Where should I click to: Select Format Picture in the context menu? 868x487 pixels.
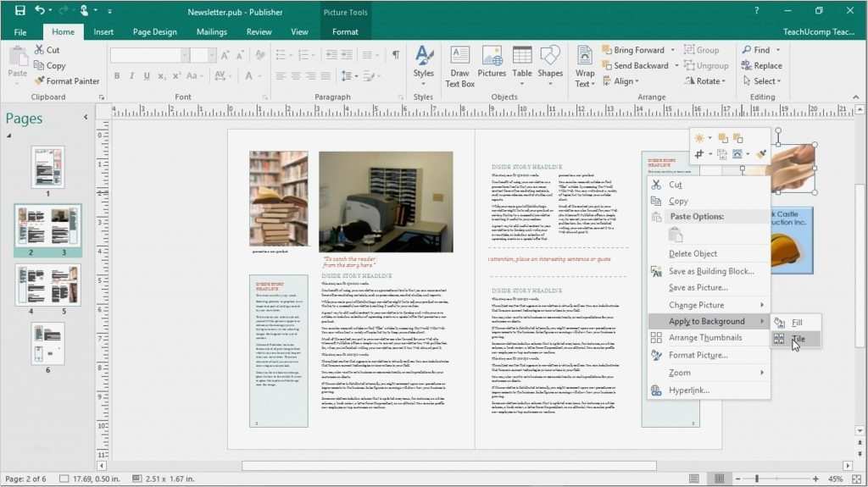(x=698, y=356)
